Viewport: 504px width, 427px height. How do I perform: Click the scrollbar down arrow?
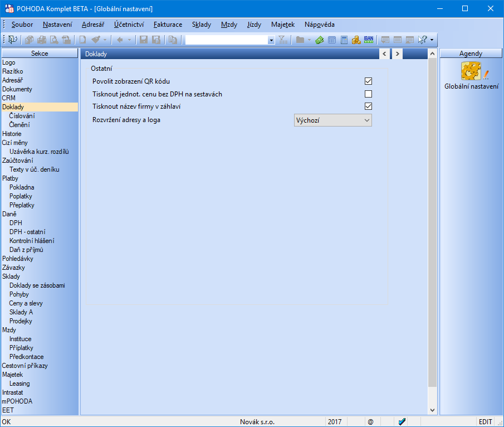(432, 410)
